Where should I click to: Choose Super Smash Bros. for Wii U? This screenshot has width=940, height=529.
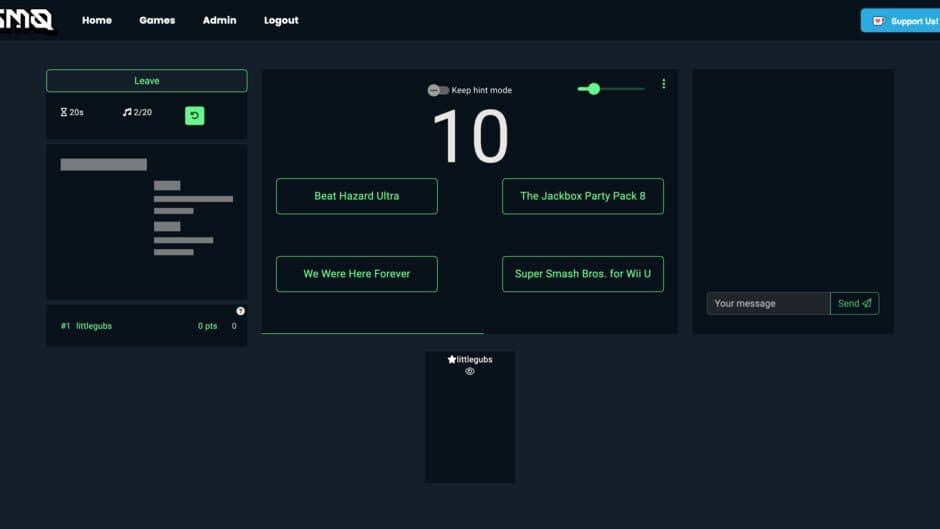583,274
